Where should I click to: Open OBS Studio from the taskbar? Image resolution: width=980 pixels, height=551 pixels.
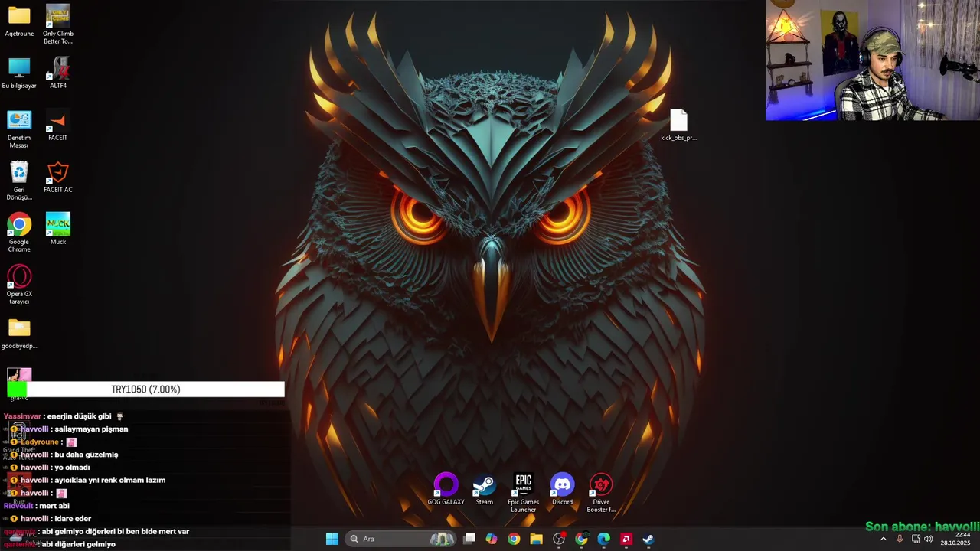(559, 539)
